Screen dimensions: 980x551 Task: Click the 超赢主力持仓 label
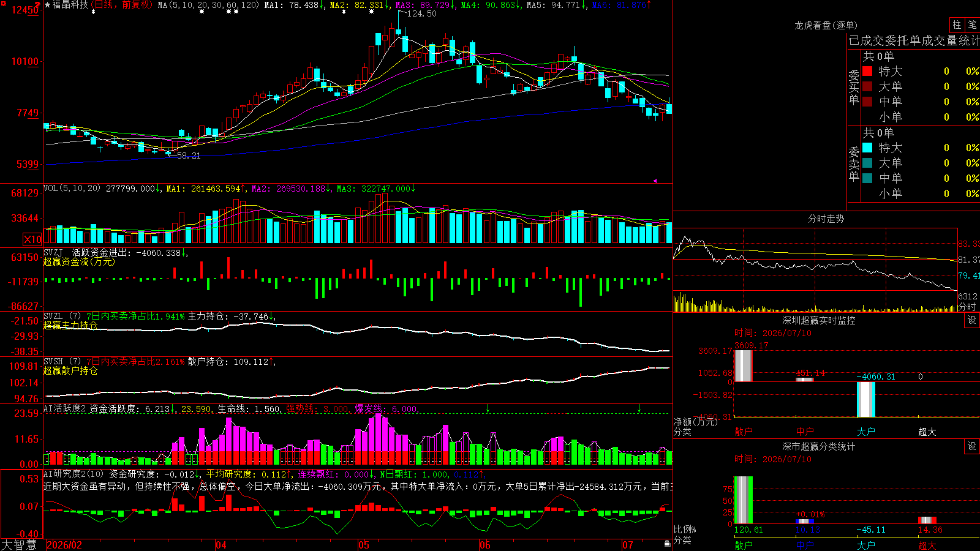pos(70,325)
